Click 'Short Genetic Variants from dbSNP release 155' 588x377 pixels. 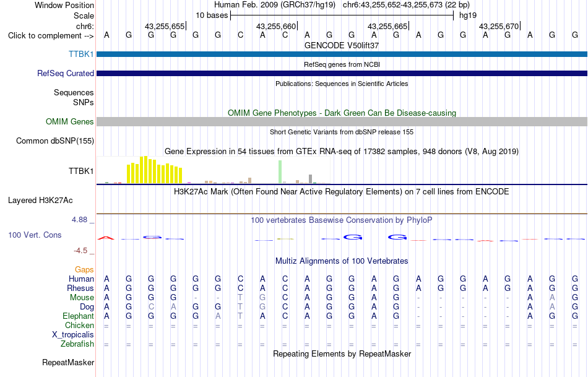pos(342,132)
